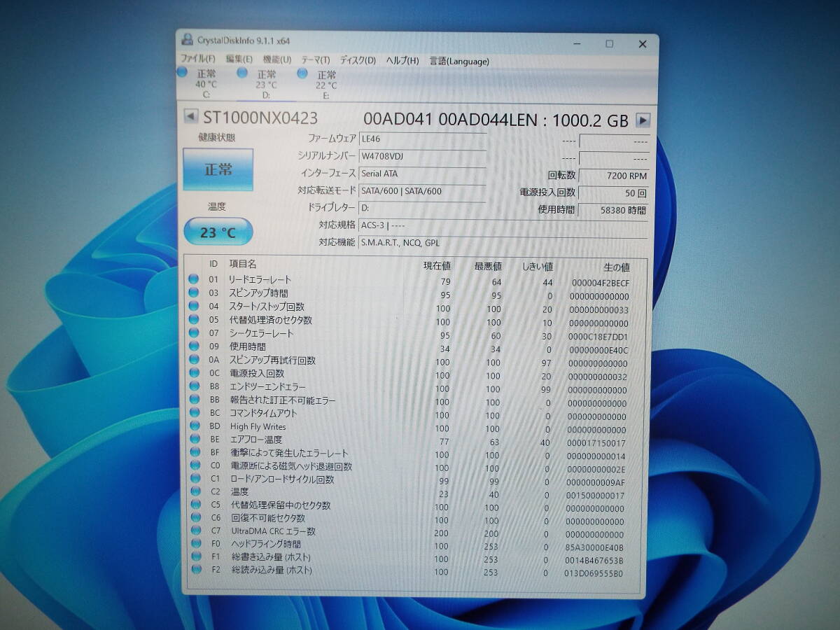
Task: Select the リードエラーレート attribute name
Action: tap(260, 279)
